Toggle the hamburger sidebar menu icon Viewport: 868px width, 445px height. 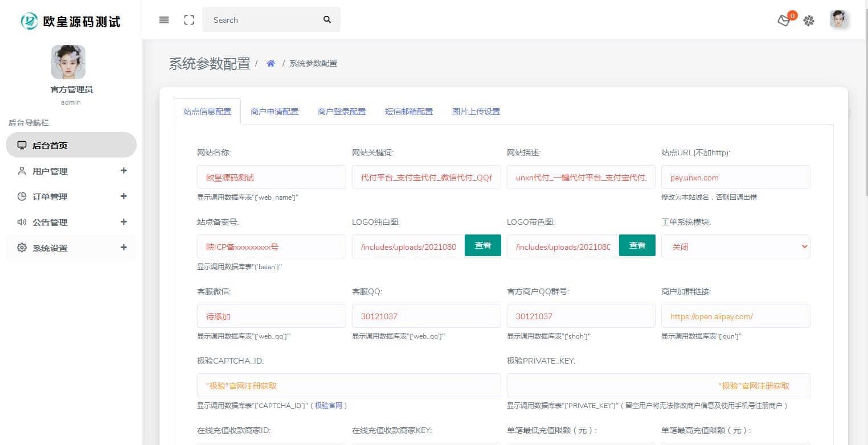pos(164,20)
